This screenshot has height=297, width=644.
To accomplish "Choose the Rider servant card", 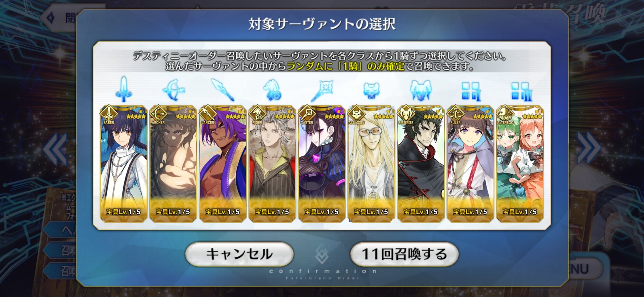I will pos(272,164).
